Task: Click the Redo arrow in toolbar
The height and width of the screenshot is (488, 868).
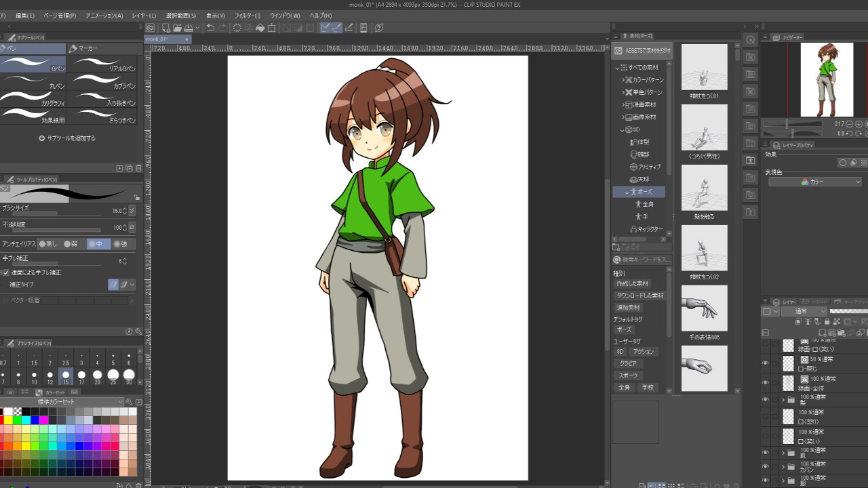Action: pyautogui.click(x=222, y=28)
